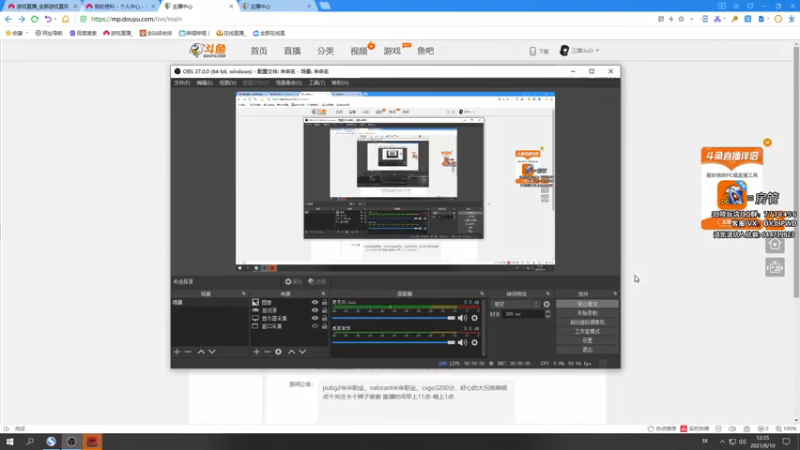
Task: Remove selected scene with minus icon
Action: tap(188, 352)
